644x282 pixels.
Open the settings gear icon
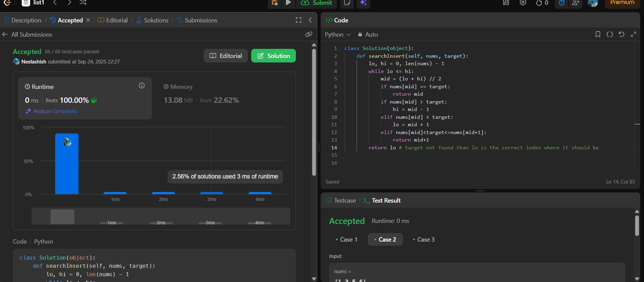click(523, 3)
